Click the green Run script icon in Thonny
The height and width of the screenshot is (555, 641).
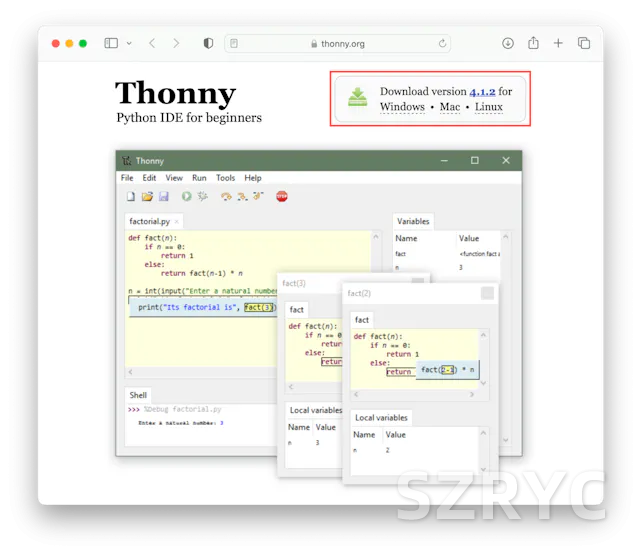187,197
